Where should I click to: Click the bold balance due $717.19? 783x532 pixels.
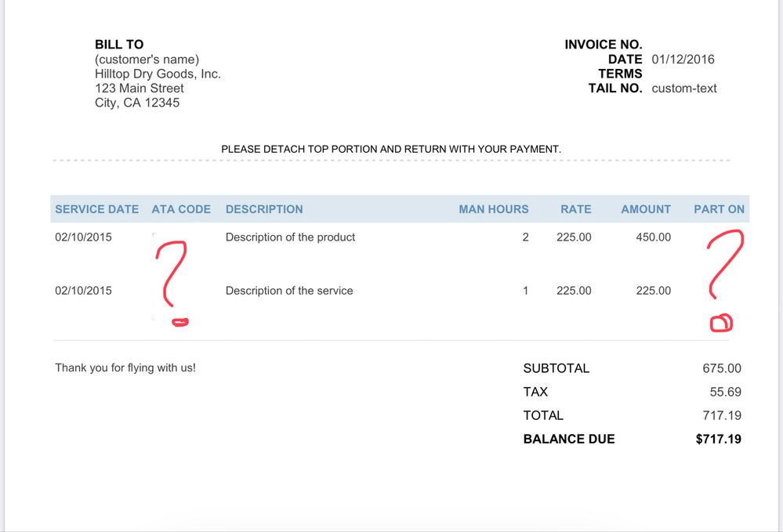pyautogui.click(x=718, y=439)
